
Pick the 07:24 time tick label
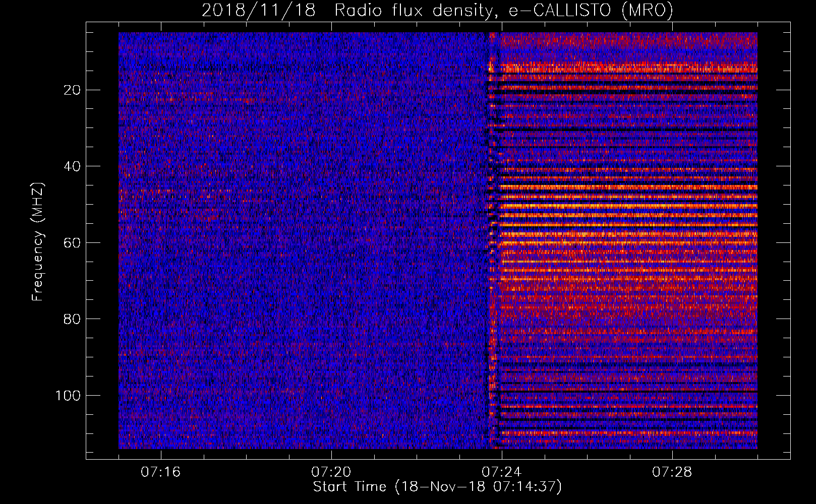point(502,472)
